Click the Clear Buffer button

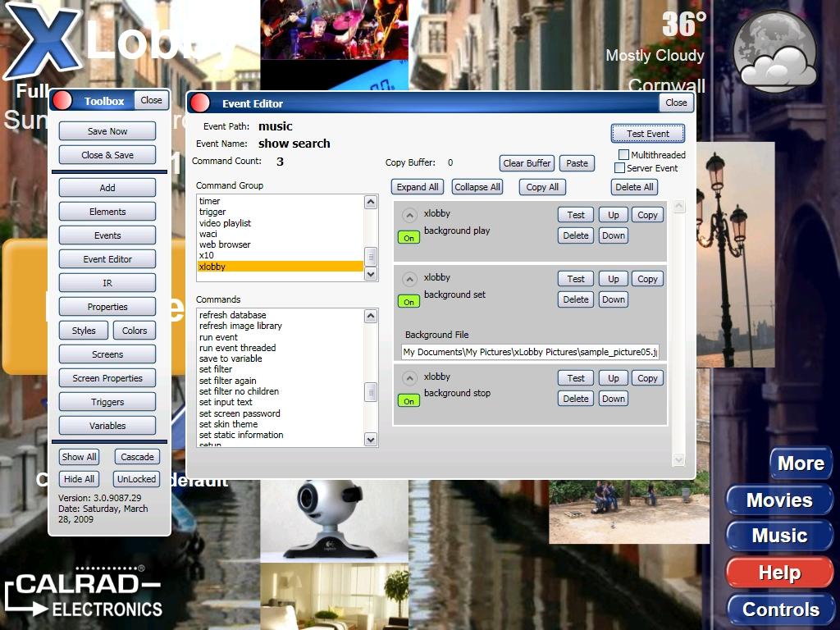527,163
